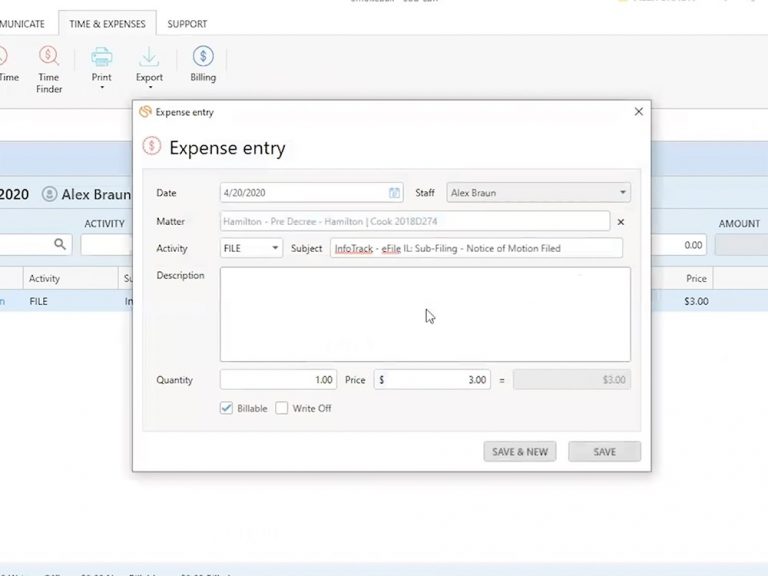
Task: Click into the Description text area
Action: click(425, 314)
